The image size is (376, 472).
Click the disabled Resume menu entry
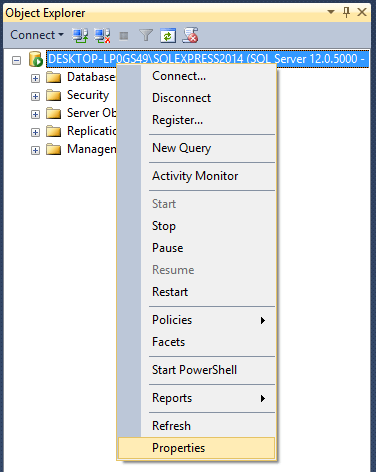[x=197, y=270]
